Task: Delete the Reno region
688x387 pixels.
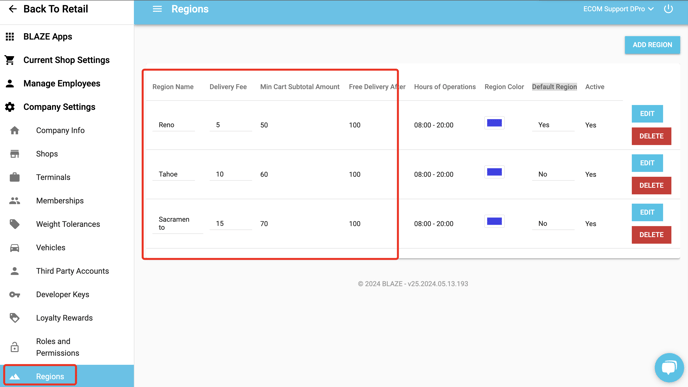Action: pos(651,136)
